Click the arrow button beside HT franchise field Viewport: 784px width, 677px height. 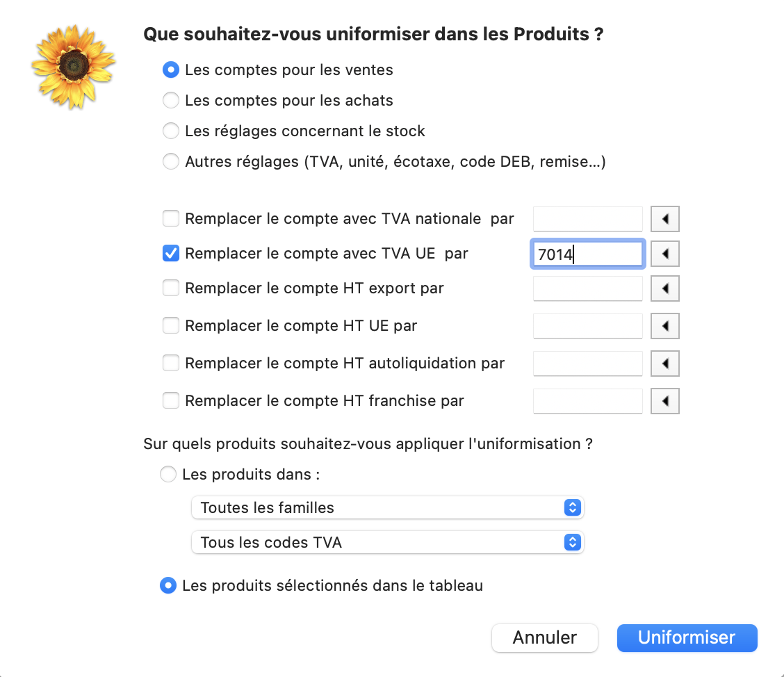[664, 401]
